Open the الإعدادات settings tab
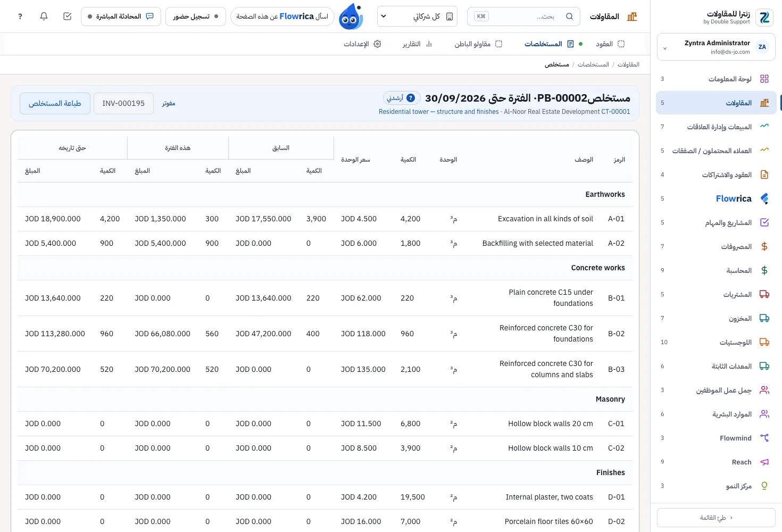The height and width of the screenshot is (532, 782). tap(362, 44)
